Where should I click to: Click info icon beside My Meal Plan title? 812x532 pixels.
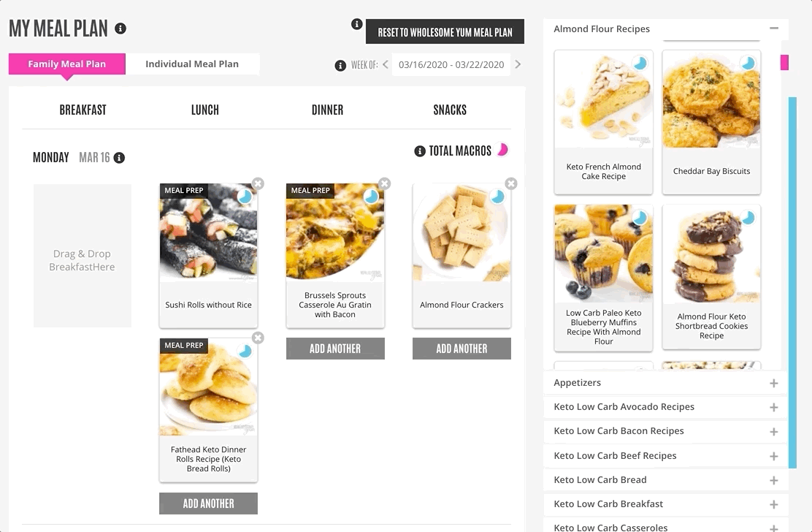120,28
